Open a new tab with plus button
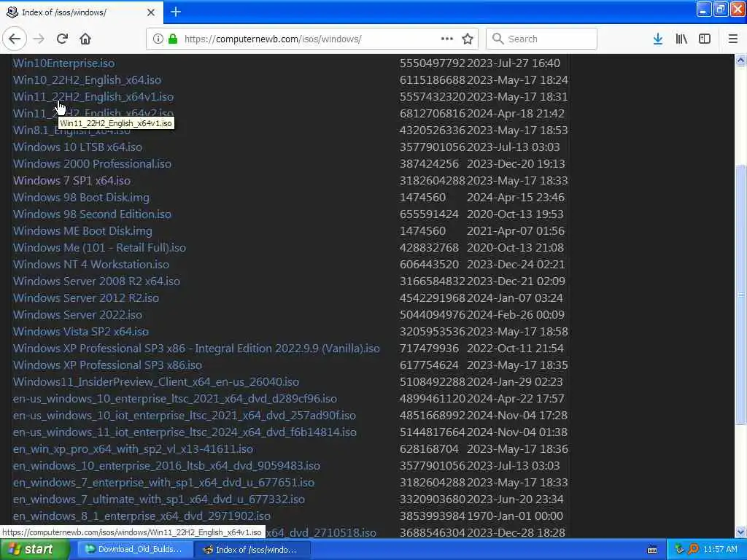The width and height of the screenshot is (747, 560). tap(175, 12)
